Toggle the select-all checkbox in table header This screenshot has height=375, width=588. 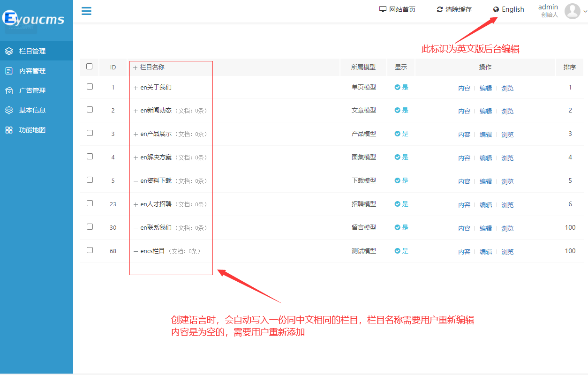pyautogui.click(x=89, y=67)
